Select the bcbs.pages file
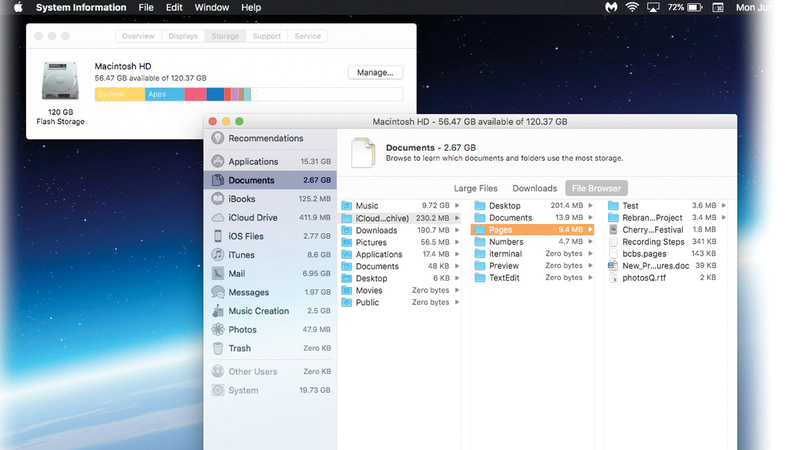Viewport: 800px width, 450px height. pos(644,253)
